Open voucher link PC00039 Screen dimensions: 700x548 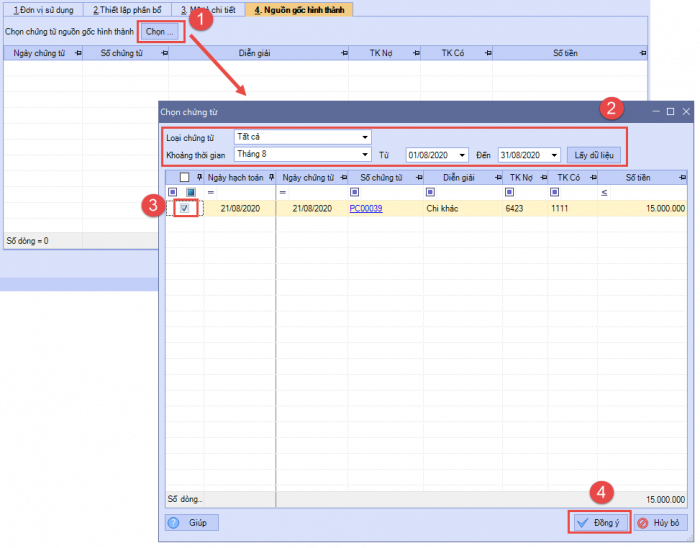tap(366, 208)
